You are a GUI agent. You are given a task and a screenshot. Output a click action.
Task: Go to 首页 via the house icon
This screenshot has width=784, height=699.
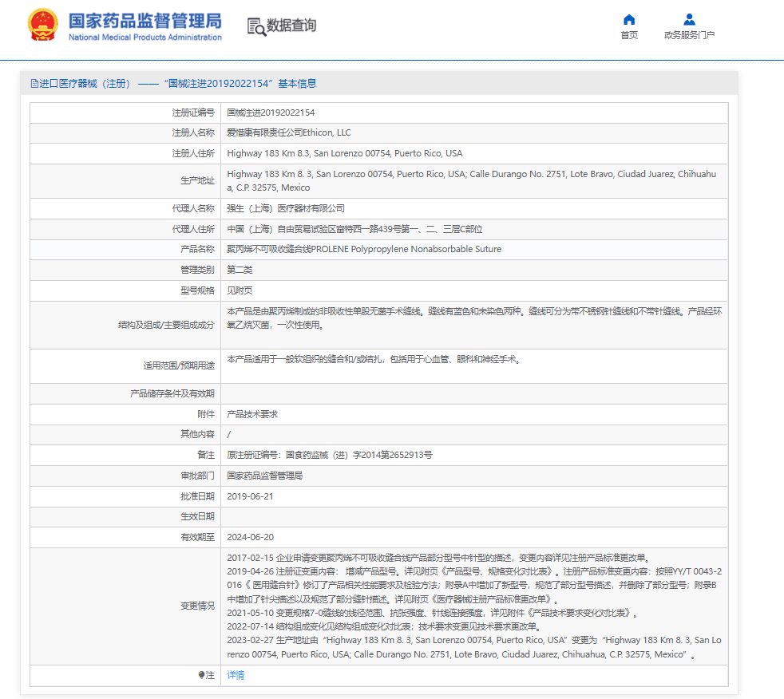(629, 19)
